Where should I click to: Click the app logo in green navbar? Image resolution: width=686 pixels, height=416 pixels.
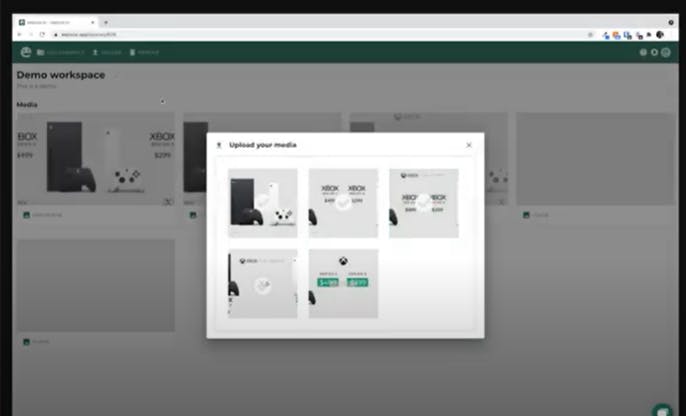click(26, 52)
